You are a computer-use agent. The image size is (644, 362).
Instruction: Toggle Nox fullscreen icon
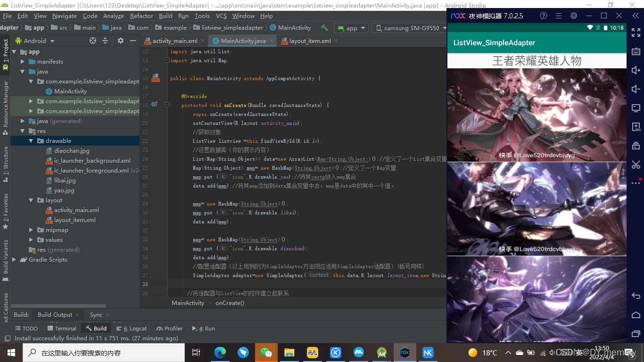636,33
